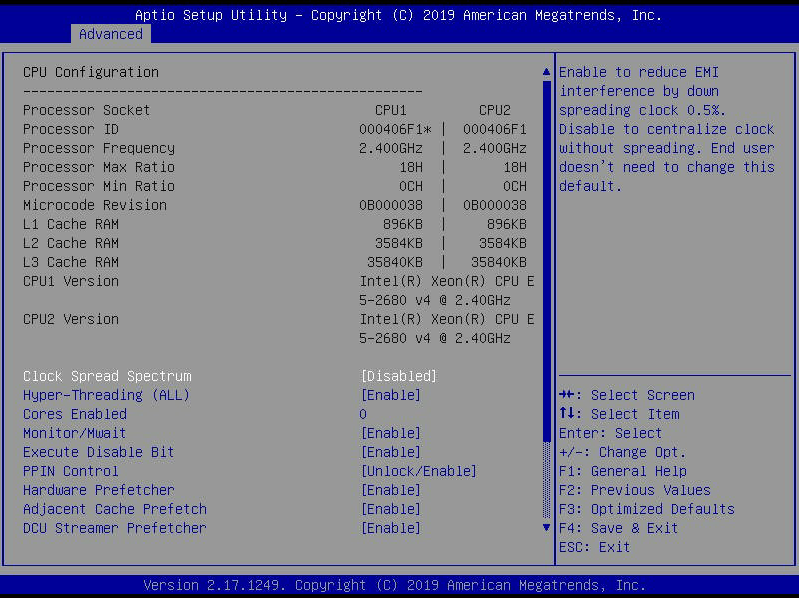This screenshot has width=799, height=598.
Task: Select the Hyper-Threading (ALL) option
Action: pos(106,395)
